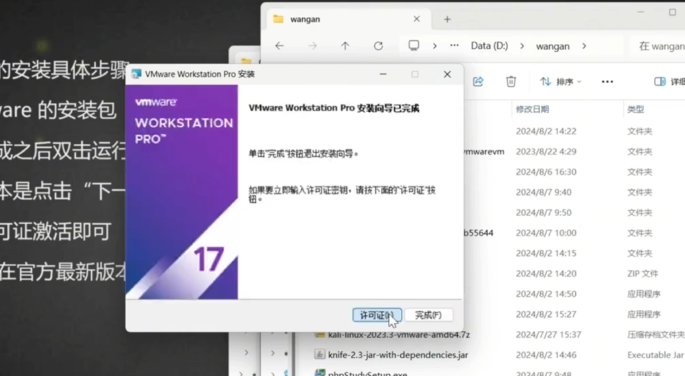
Task: Expand the navigation tree chevron beside knife row
Action: point(272,353)
